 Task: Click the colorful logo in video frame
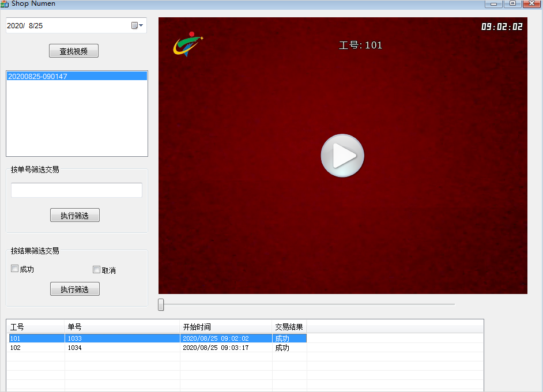[x=188, y=44]
